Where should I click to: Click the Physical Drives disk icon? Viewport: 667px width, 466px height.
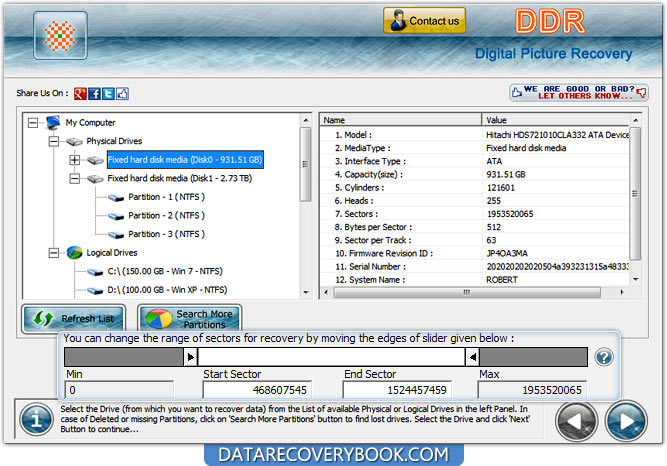74,141
